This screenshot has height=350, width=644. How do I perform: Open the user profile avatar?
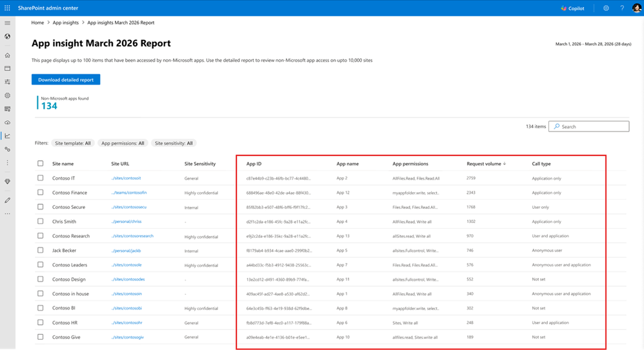637,8
